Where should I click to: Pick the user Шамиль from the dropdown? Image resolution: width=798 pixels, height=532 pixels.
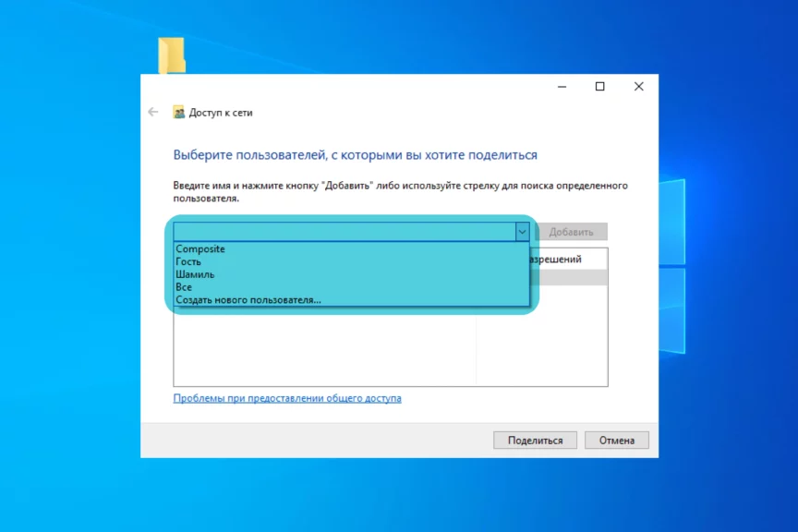click(x=195, y=274)
